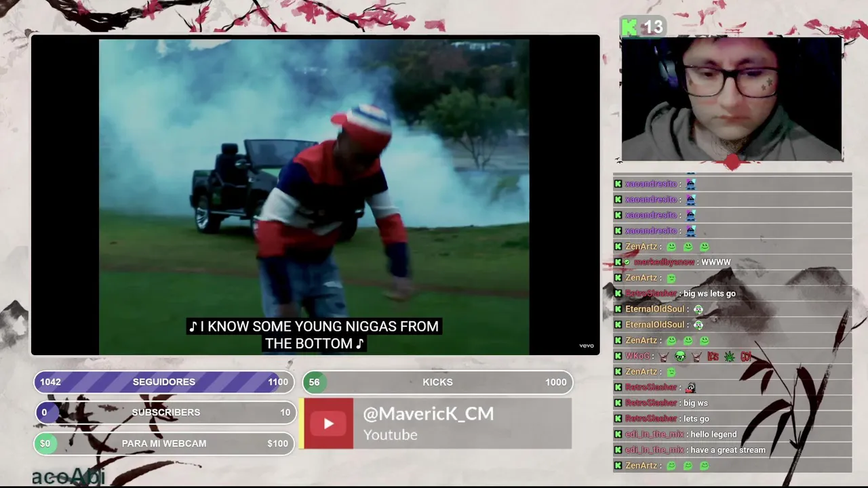868x488 pixels.
Task: Open the @MavericK_CM YouTube handle
Action: tap(429, 414)
